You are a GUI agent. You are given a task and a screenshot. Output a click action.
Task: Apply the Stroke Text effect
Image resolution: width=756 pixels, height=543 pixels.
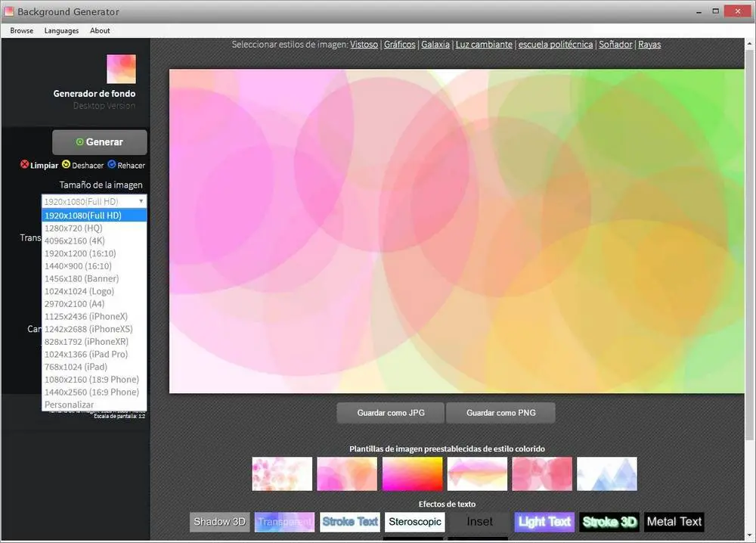[x=349, y=522]
